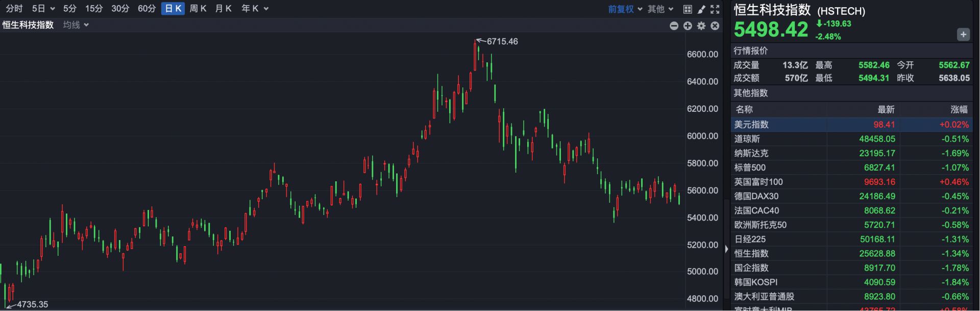Screen dimensions: 980x311
Task: Select the 60分 timeframe
Action: point(146,9)
